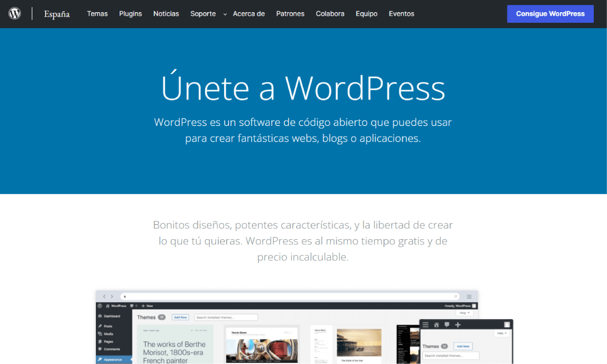Image resolution: width=607 pixels, height=364 pixels.
Task: Open the Temas menu item
Action: tap(97, 14)
